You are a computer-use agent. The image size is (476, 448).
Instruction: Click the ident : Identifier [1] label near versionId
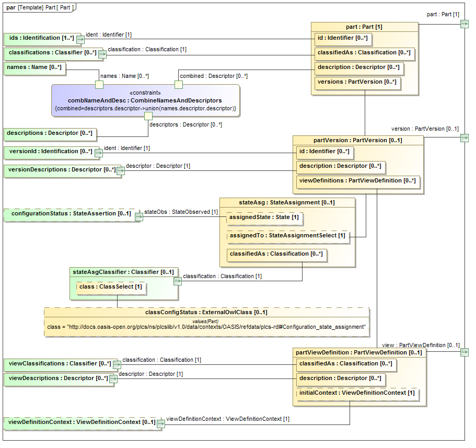127,148
